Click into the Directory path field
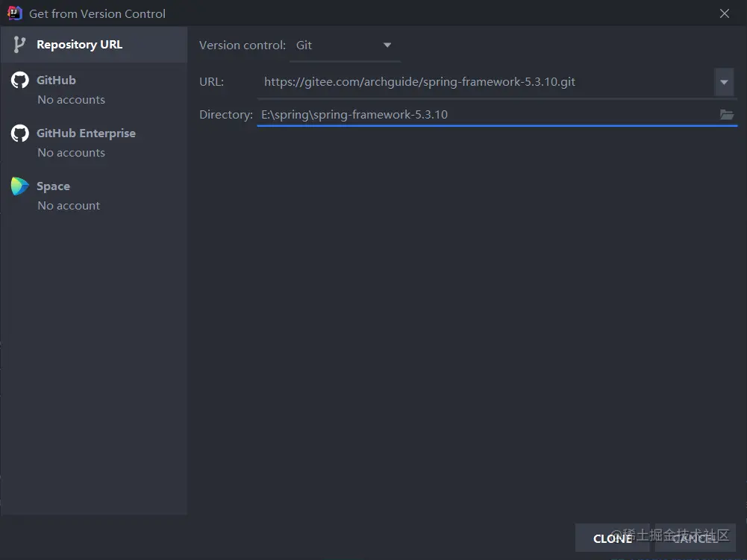Image resolution: width=747 pixels, height=560 pixels. pos(487,115)
